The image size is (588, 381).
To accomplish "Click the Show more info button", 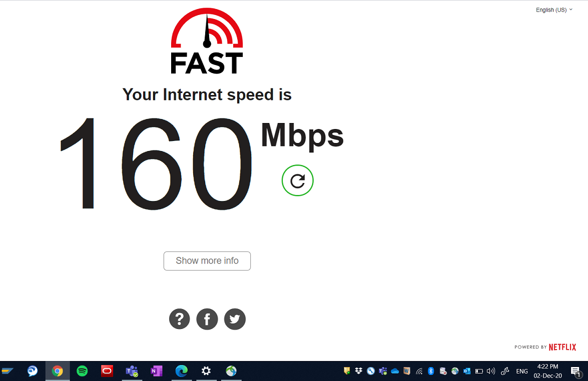I will pyautogui.click(x=207, y=260).
